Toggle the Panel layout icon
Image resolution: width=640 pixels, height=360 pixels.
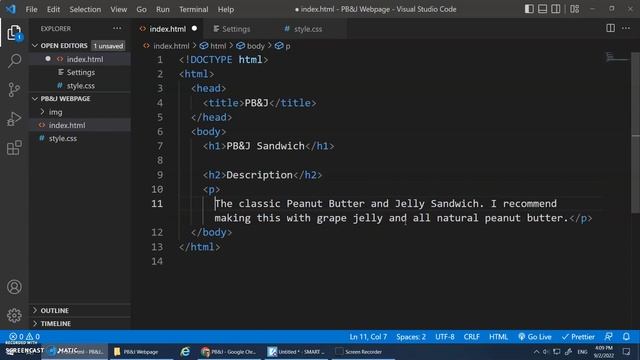[542, 9]
